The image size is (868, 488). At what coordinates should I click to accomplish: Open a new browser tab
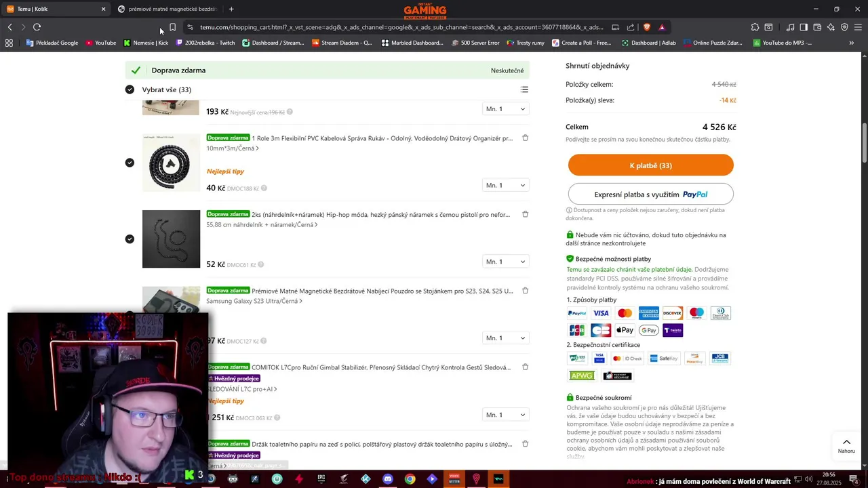[231, 9]
